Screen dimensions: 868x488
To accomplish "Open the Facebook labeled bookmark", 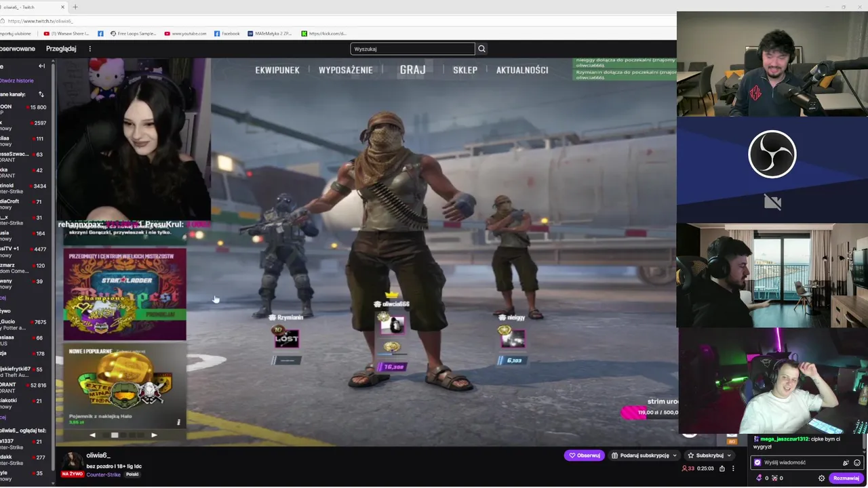I will (x=227, y=33).
